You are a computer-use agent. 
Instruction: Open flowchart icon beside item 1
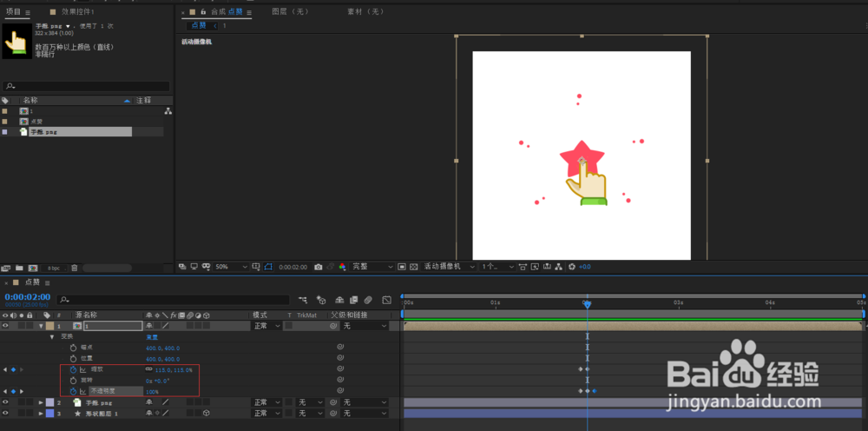point(168,111)
